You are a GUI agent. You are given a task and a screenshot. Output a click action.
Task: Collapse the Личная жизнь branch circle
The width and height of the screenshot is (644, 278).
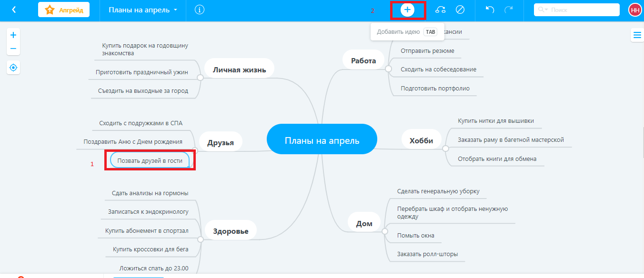tap(201, 77)
